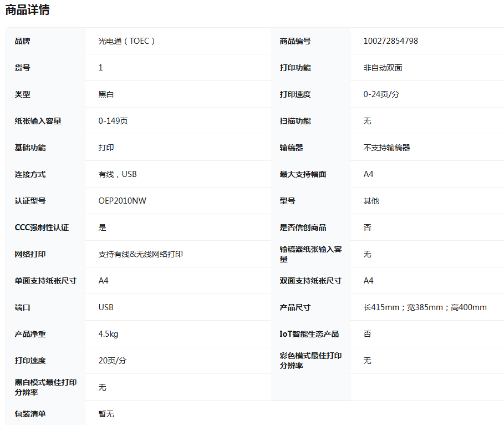Select the 非自动双面 print function value
This screenshot has height=425, width=504.
383,68
